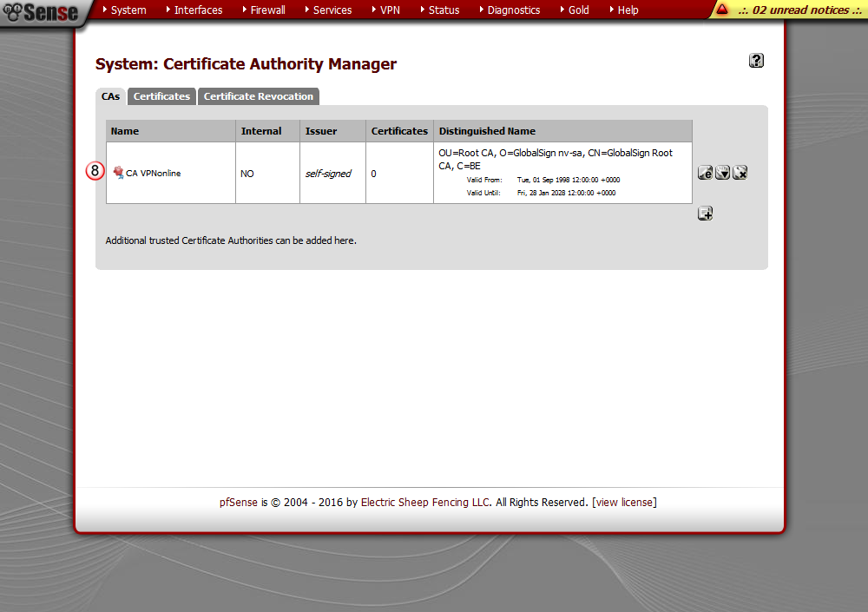868x612 pixels.
Task: Open the System menu
Action: point(128,10)
